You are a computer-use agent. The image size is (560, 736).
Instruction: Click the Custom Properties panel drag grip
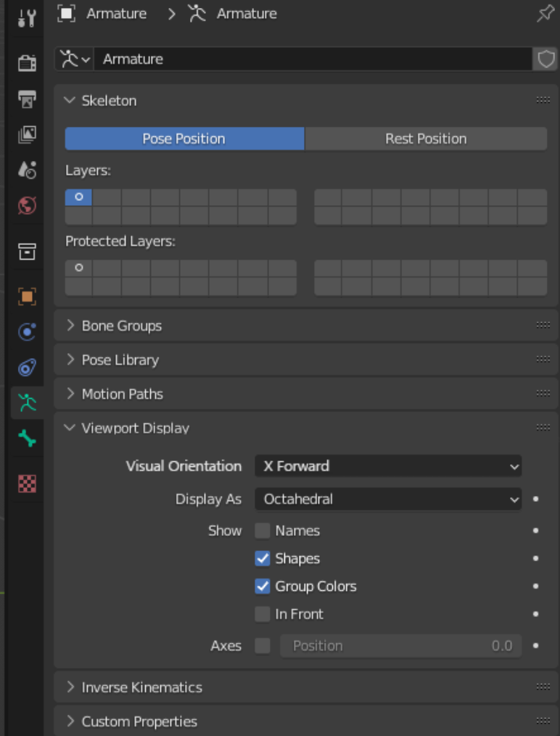pyautogui.click(x=543, y=721)
